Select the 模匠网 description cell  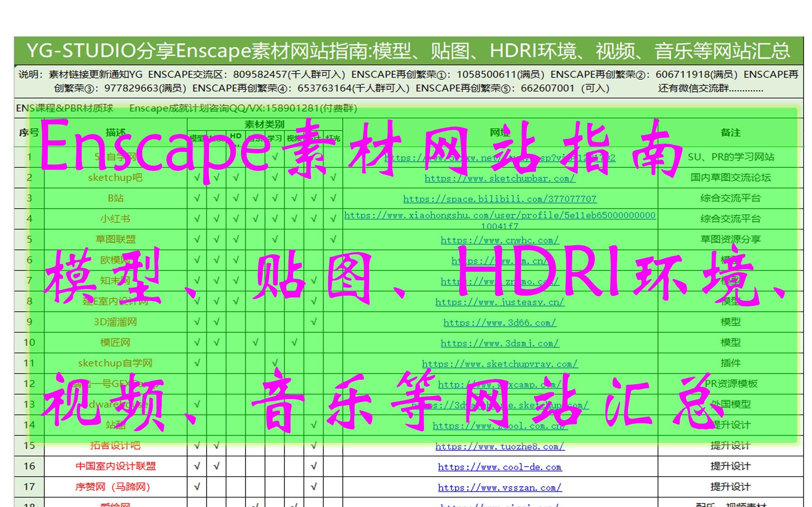115,342
